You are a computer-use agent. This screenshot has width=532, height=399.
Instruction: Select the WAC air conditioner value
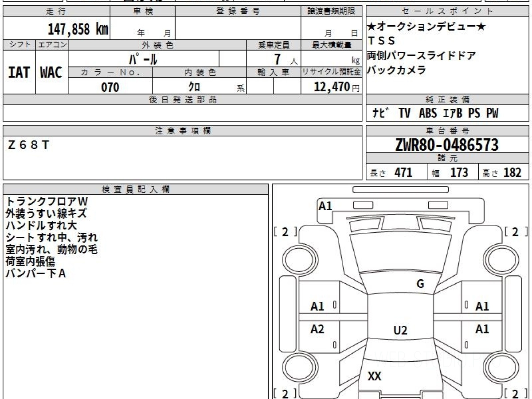(51, 73)
